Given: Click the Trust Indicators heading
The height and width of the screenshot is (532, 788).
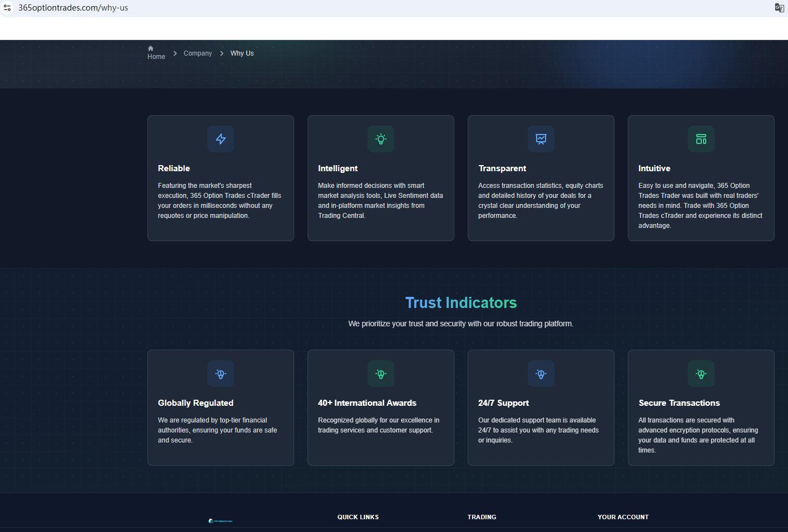Looking at the screenshot, I should pos(460,302).
